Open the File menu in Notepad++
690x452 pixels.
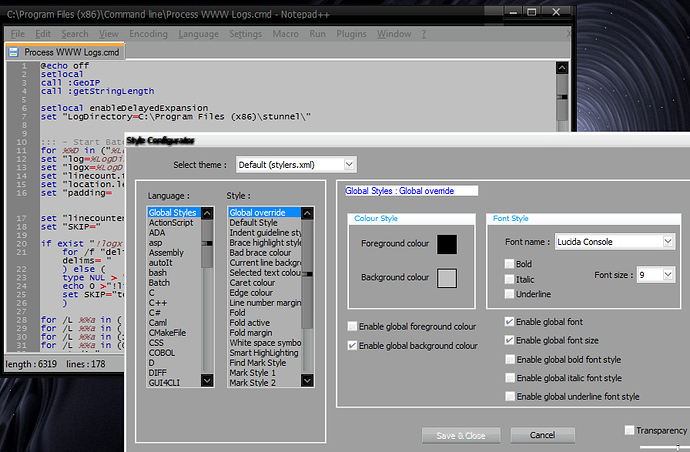(18, 34)
